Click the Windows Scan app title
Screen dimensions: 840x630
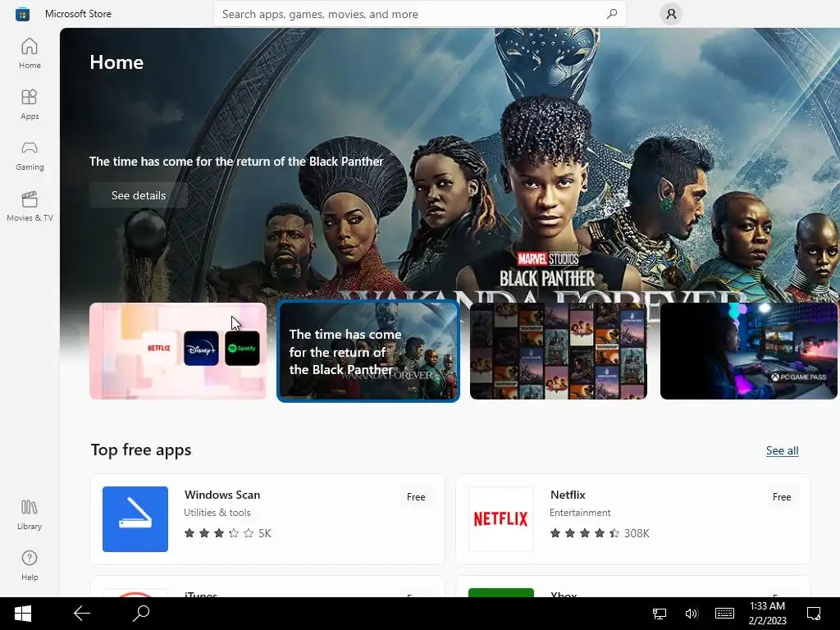(x=222, y=495)
